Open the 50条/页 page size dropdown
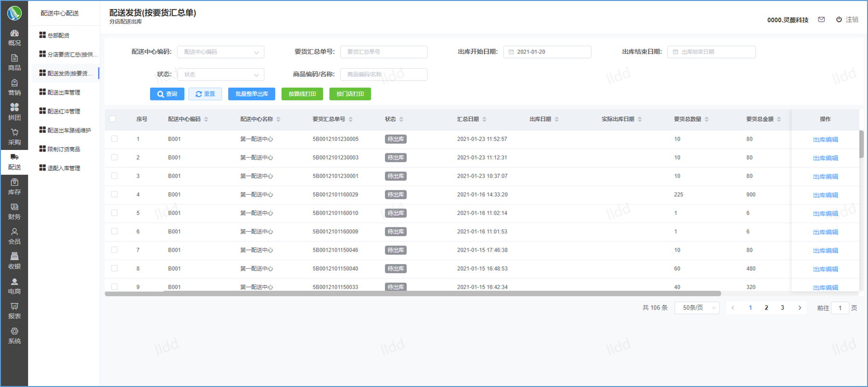Screen dimensions: 868x387 (697, 308)
